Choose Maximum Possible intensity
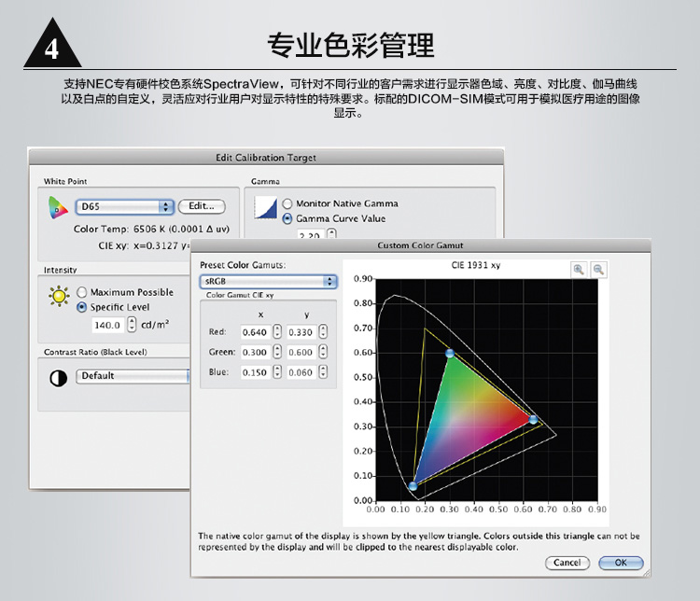This screenshot has width=700, height=601. [x=82, y=292]
